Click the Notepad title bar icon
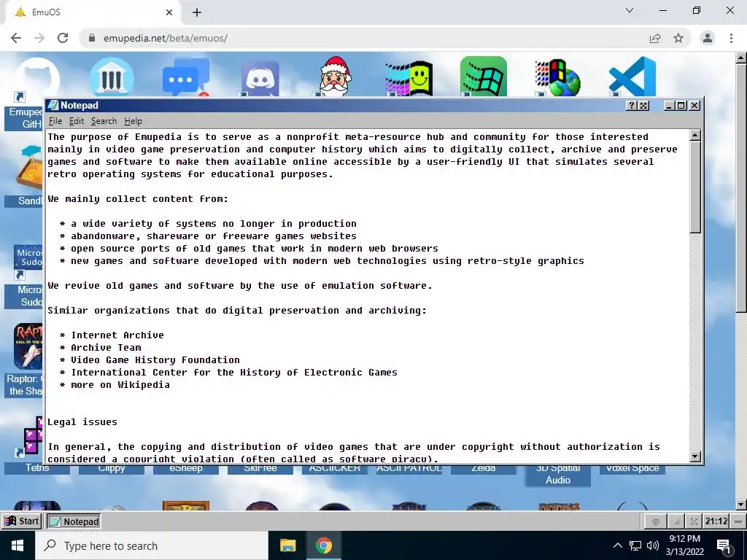The height and width of the screenshot is (560, 747). tap(53, 105)
